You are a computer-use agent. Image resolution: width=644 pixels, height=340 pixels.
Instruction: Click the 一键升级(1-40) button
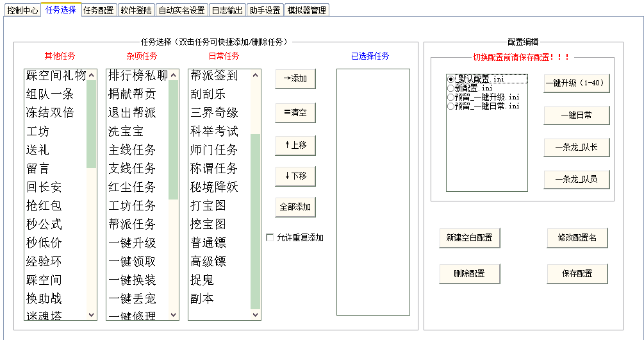click(577, 83)
